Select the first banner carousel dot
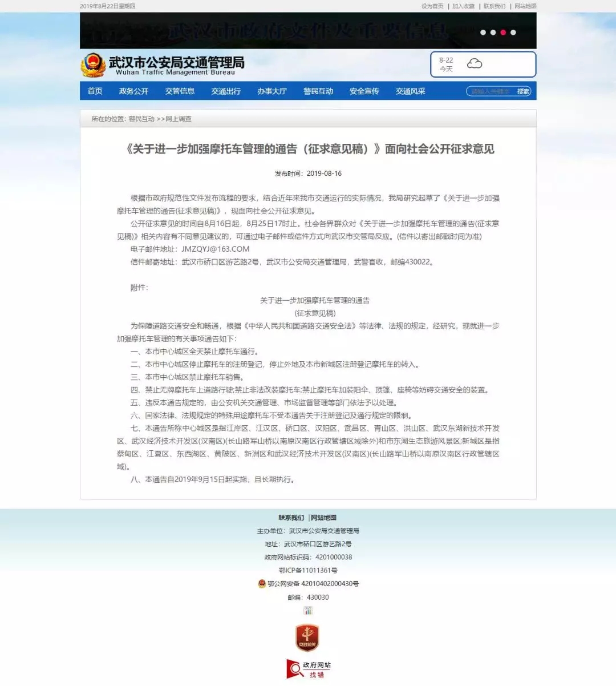The image size is (616, 686). 483,33
